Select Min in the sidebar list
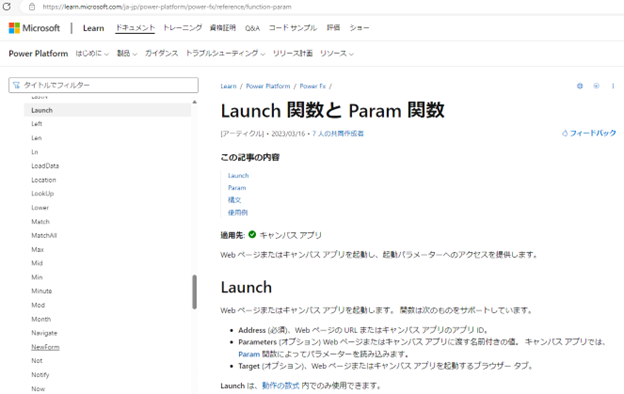 (37, 277)
